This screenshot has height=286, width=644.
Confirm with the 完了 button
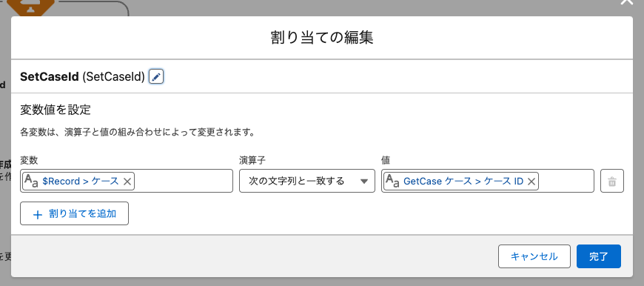pyautogui.click(x=599, y=256)
